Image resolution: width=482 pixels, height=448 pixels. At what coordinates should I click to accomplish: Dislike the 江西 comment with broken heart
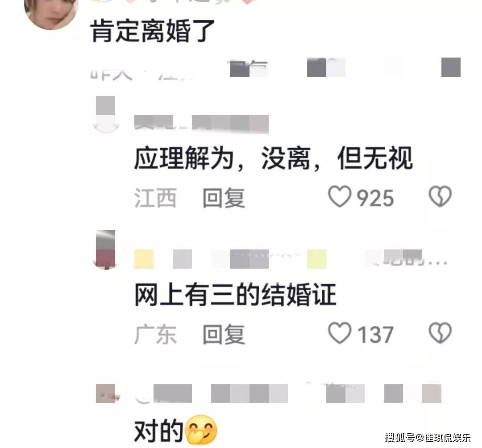(x=440, y=196)
